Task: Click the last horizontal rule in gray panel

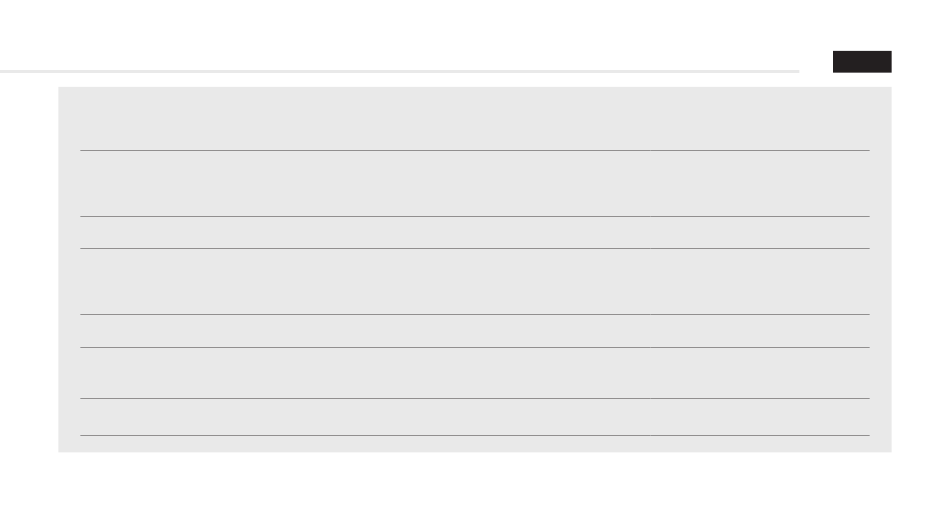Action: (x=474, y=435)
